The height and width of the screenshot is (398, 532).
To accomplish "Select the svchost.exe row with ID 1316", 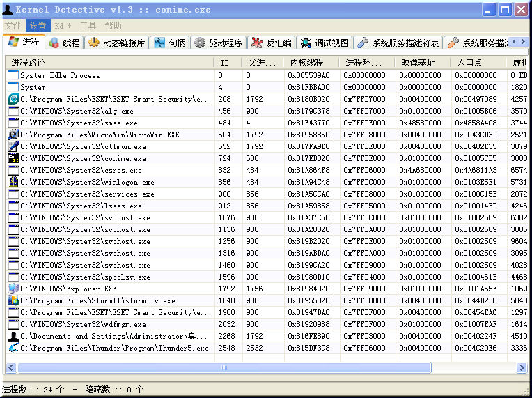I will pos(266,253).
